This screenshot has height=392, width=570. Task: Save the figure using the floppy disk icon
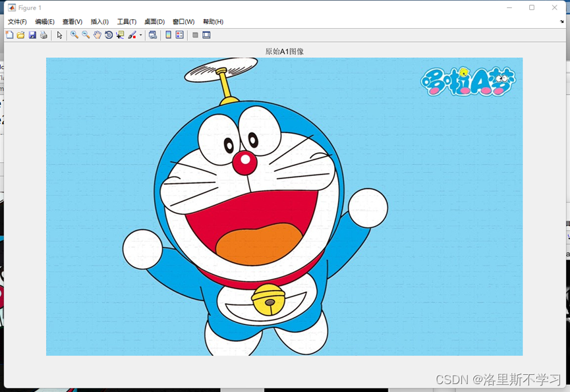(x=32, y=35)
